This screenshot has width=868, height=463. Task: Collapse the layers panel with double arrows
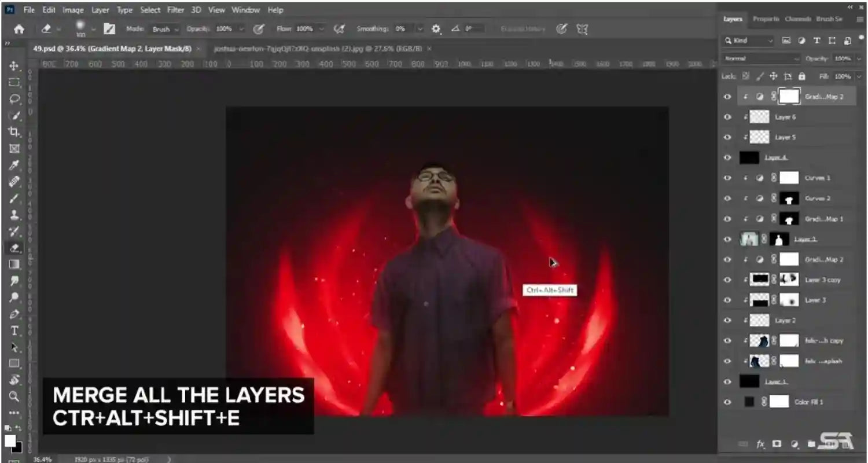click(851, 6)
